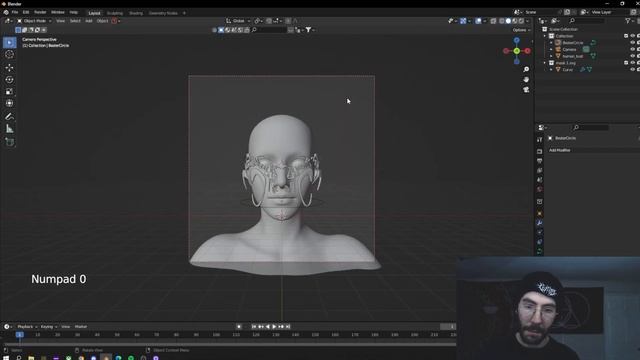Hide the Camera object in outliner
The height and width of the screenshot is (360, 640).
pyautogui.click(x=632, y=49)
